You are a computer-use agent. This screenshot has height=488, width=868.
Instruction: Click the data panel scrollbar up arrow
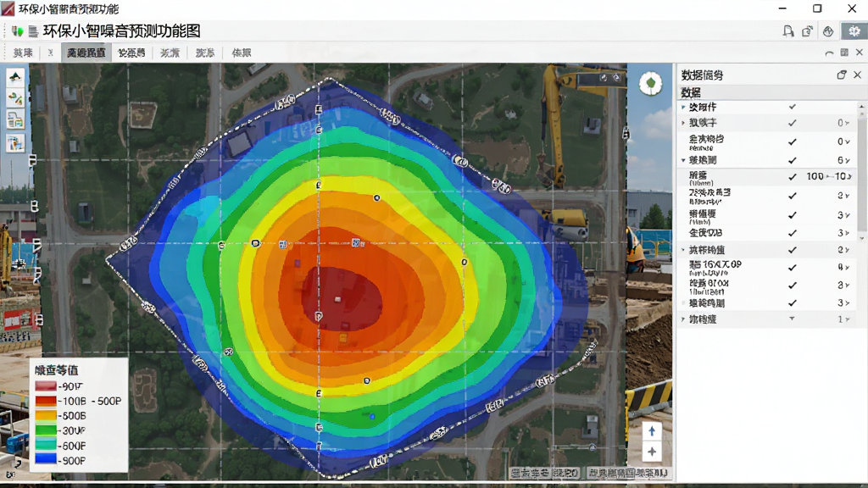coord(862,106)
